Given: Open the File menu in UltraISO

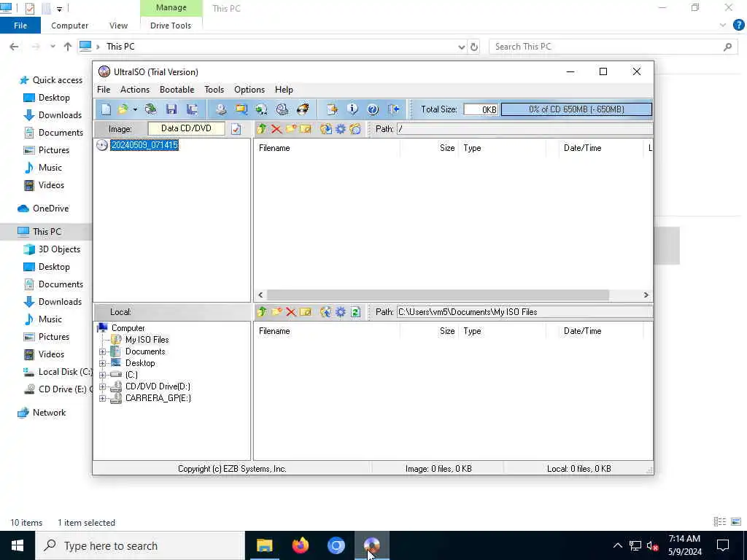Looking at the screenshot, I should click(x=104, y=90).
